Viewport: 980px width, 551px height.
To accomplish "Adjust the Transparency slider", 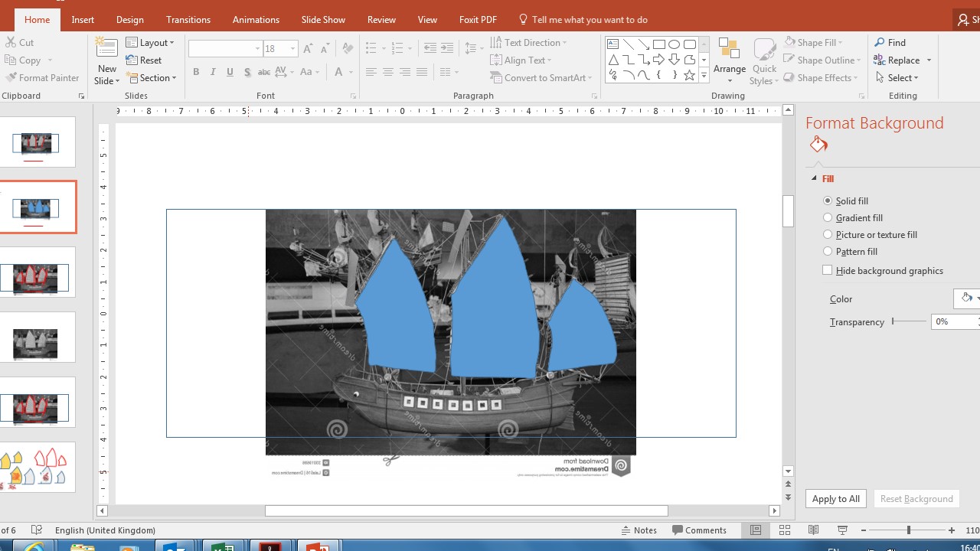I will pyautogui.click(x=893, y=321).
